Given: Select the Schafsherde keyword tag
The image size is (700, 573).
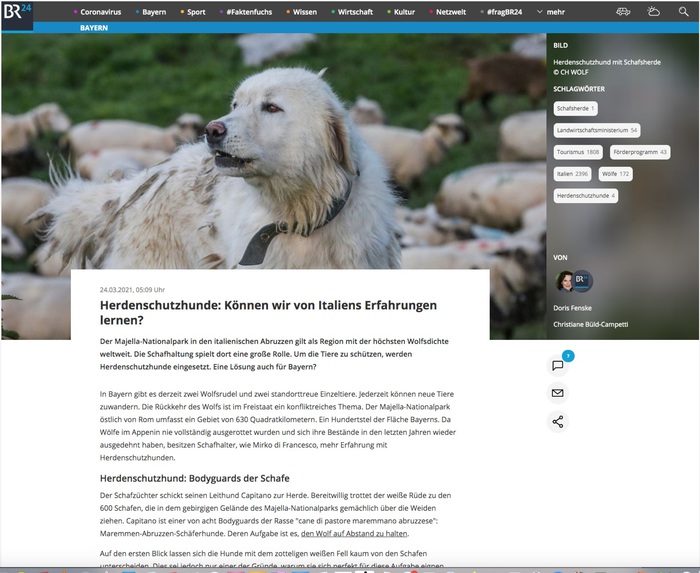Looking at the screenshot, I should pos(575,108).
